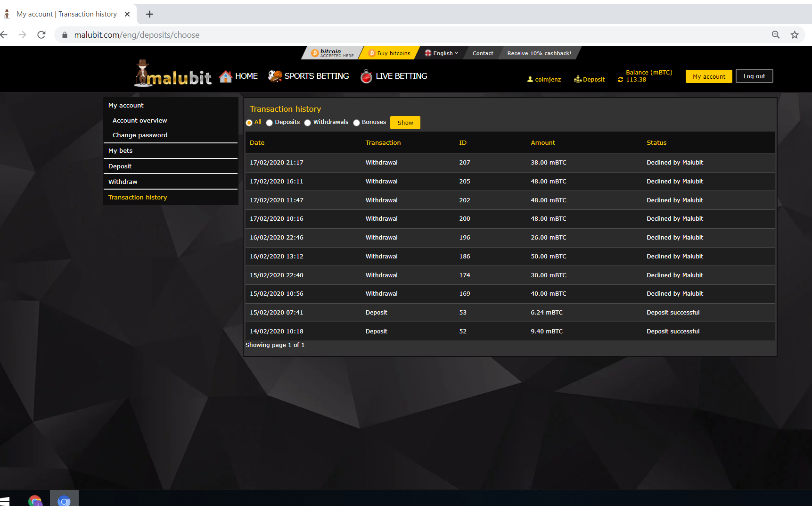812x506 pixels.
Task: Open Change password in sidebar
Action: pos(140,135)
